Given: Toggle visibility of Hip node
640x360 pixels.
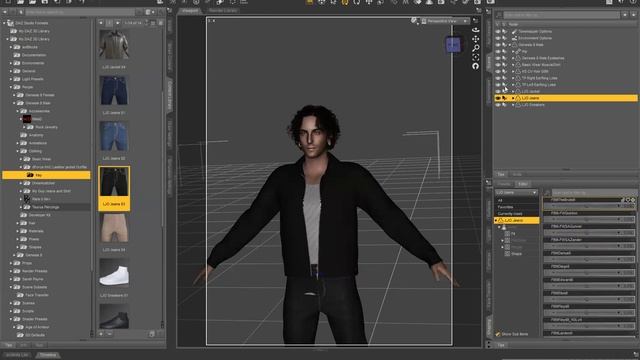Looking at the screenshot, I should coord(498,51).
